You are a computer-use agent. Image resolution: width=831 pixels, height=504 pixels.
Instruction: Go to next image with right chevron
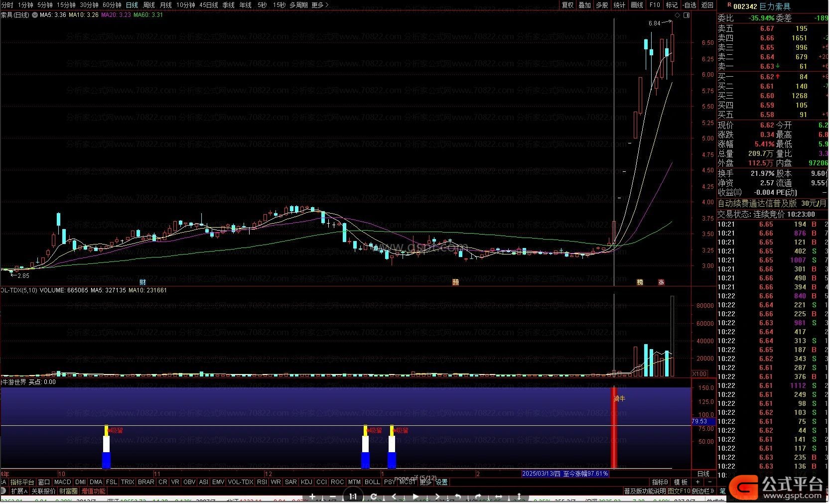pos(437,497)
